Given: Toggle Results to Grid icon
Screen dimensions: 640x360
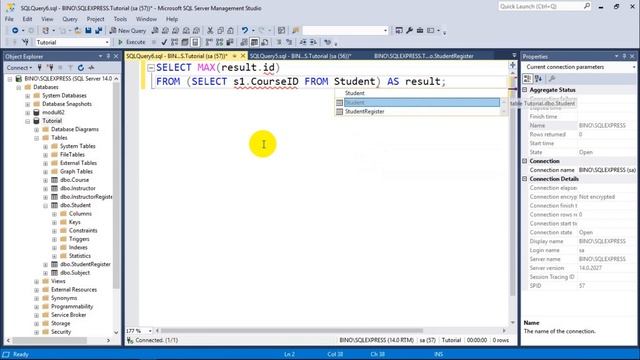Looking at the screenshot, I should click(x=254, y=42).
